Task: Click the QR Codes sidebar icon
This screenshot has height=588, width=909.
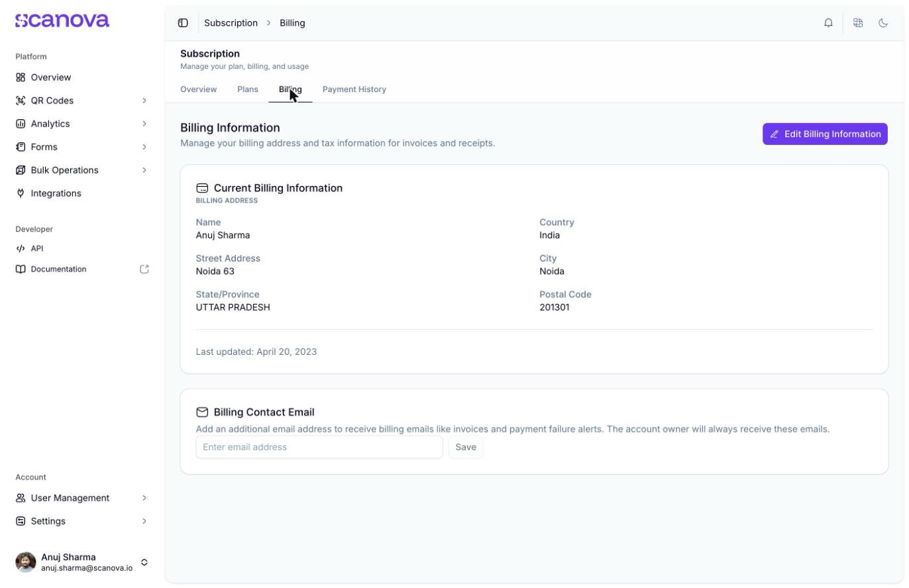Action: click(21, 101)
